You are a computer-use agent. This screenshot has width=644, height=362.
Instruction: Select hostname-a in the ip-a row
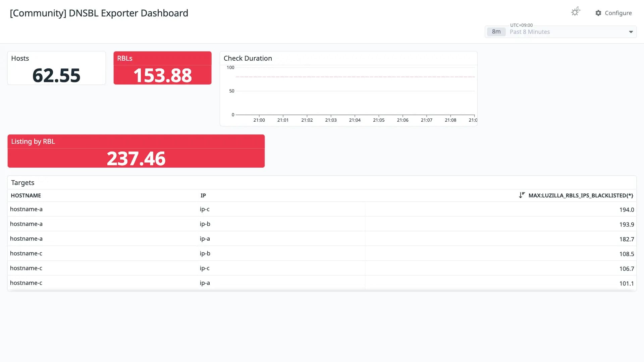point(26,239)
